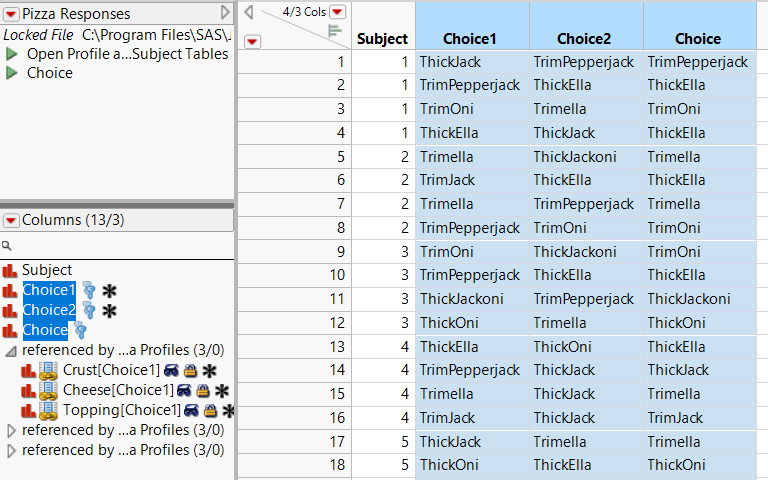The height and width of the screenshot is (480, 768).
Task: Click ThickJackoni in row 11 Choice column
Action: (700, 299)
